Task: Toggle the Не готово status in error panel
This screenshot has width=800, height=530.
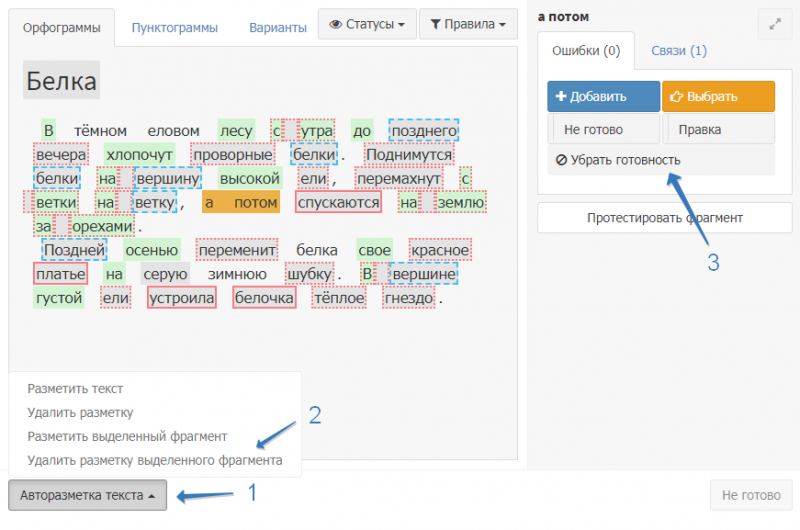Action: click(x=603, y=129)
